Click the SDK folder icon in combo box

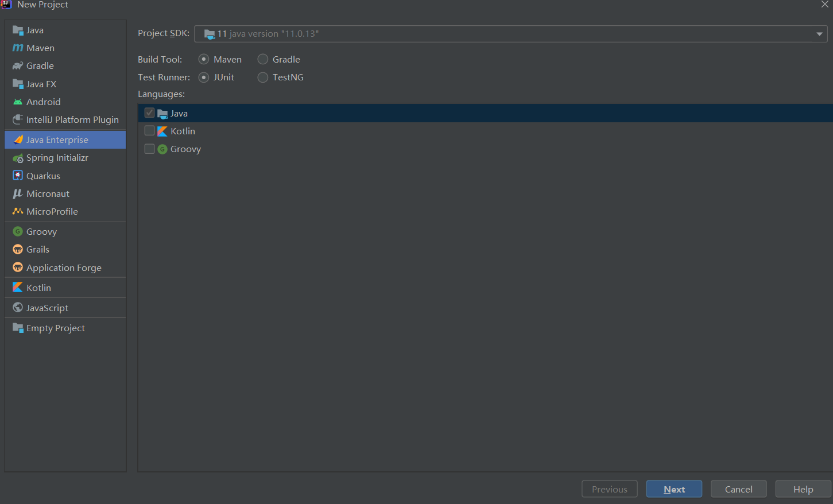tap(210, 34)
